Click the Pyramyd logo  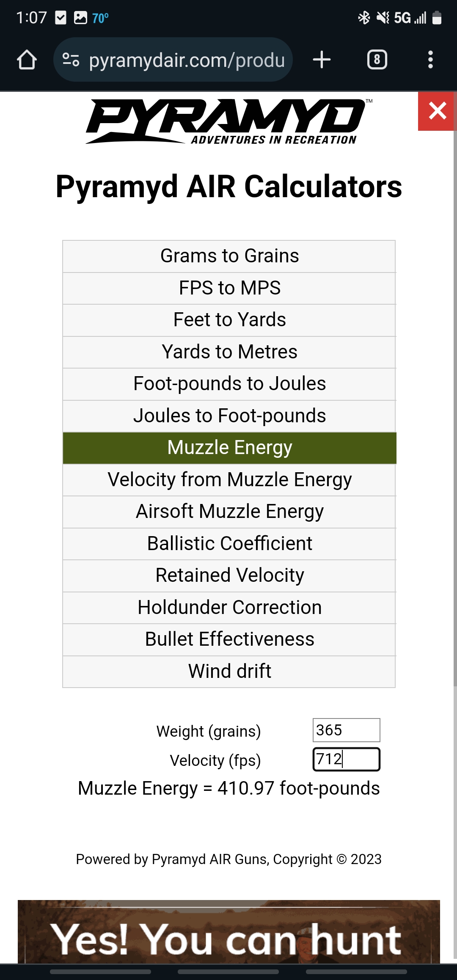coord(228,122)
